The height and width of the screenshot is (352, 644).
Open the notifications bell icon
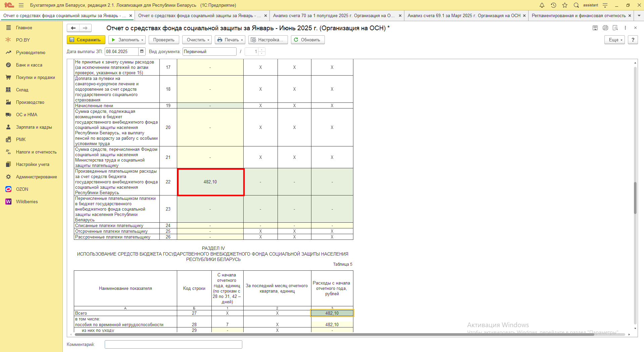coord(542,5)
